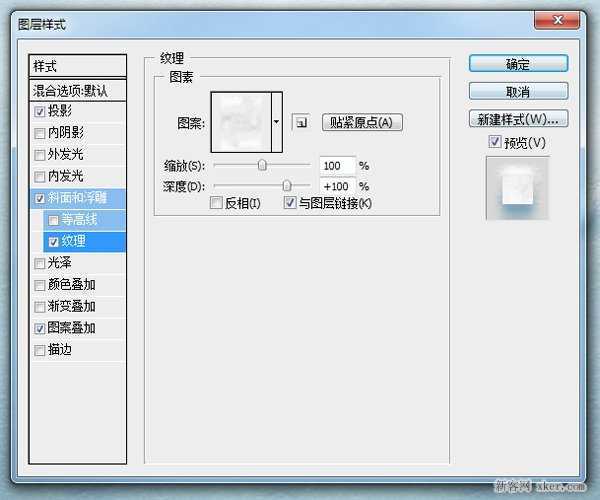Open the 描边 settings page
The width and height of the screenshot is (600, 500).
point(59,350)
